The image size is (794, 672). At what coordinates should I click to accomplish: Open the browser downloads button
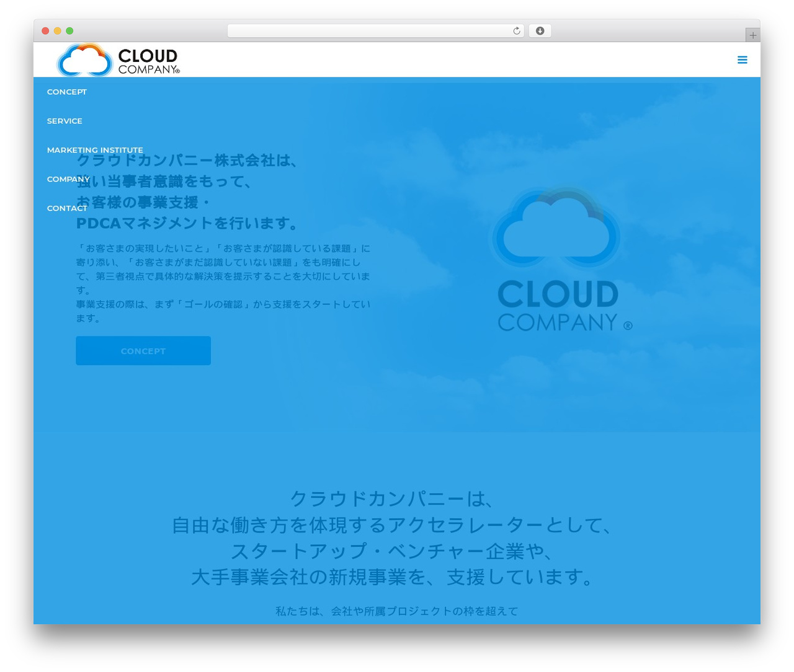click(540, 31)
